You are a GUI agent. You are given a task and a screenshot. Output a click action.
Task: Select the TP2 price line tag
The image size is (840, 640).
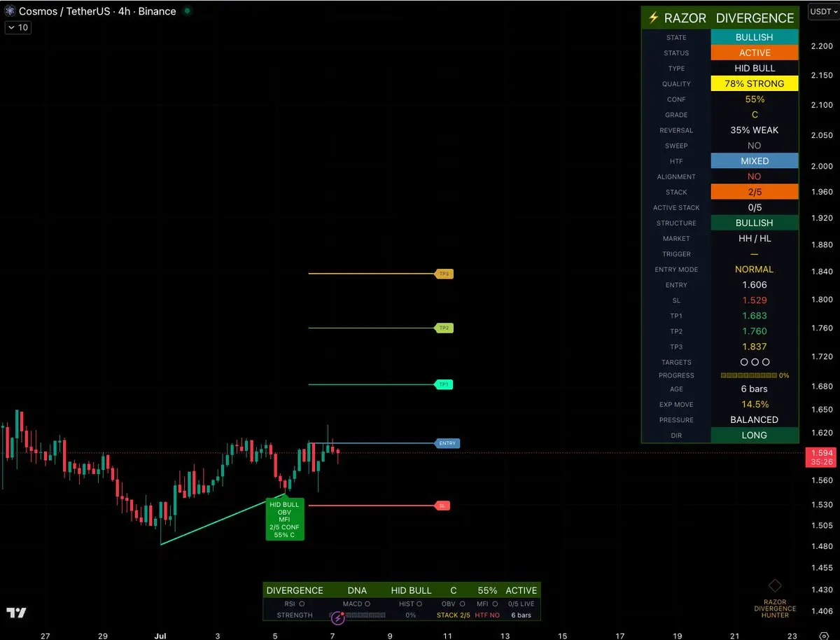444,328
